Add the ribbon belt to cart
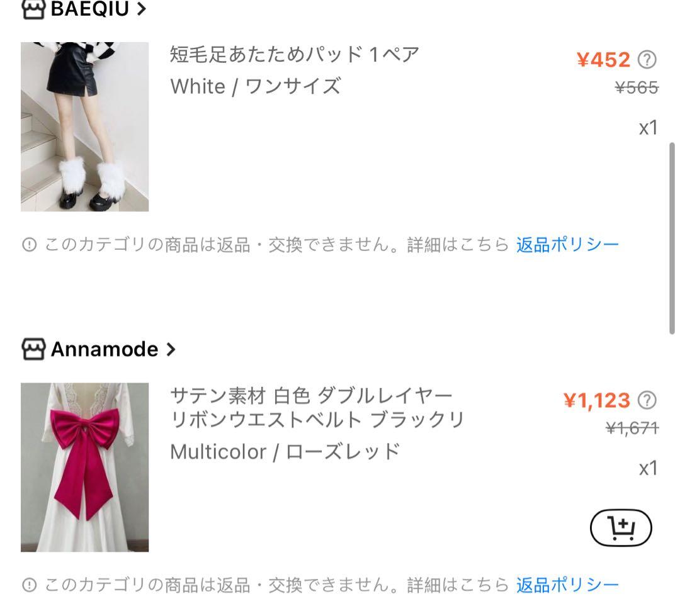 click(x=621, y=527)
